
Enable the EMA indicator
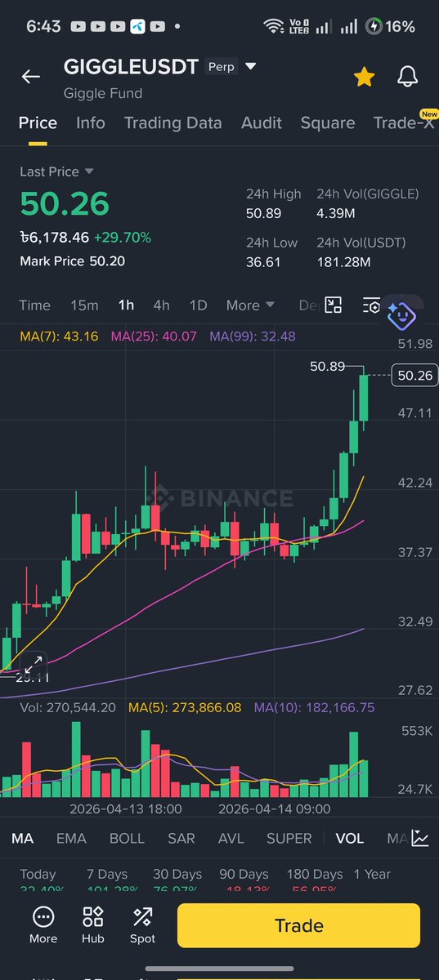(x=71, y=838)
